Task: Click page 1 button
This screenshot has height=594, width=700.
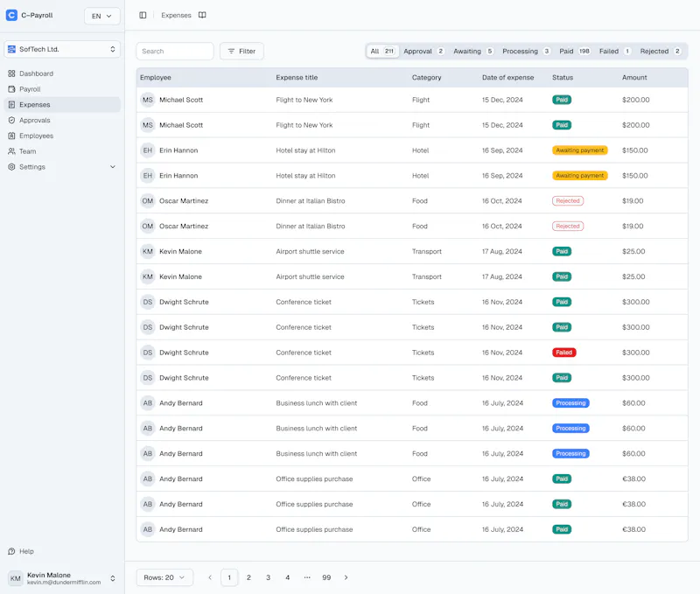Action: click(x=229, y=577)
